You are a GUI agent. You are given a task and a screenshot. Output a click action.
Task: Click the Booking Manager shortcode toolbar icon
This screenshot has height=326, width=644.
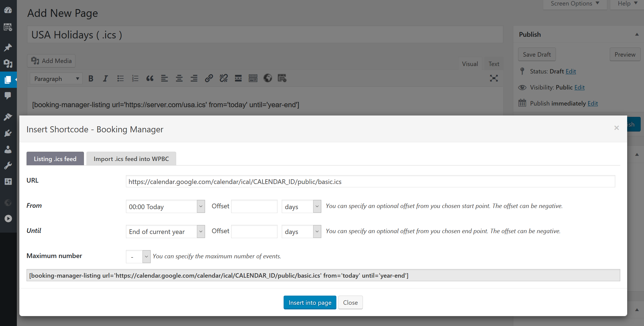(x=282, y=78)
